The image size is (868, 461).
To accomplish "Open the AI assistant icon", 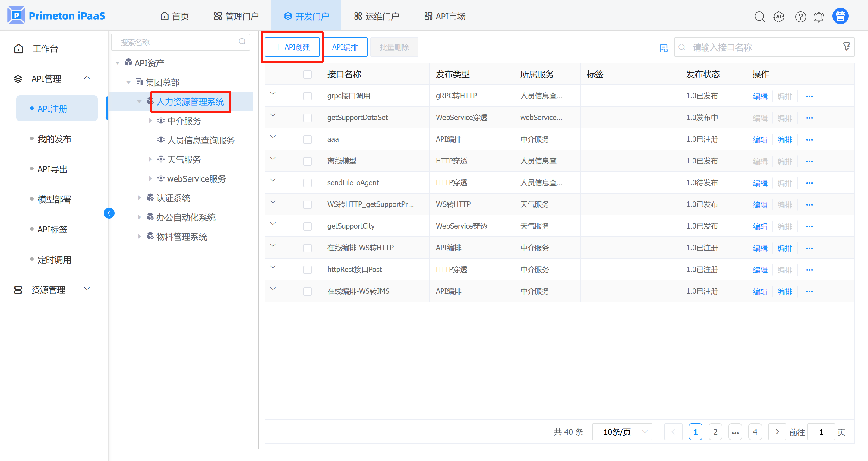I will (x=779, y=17).
